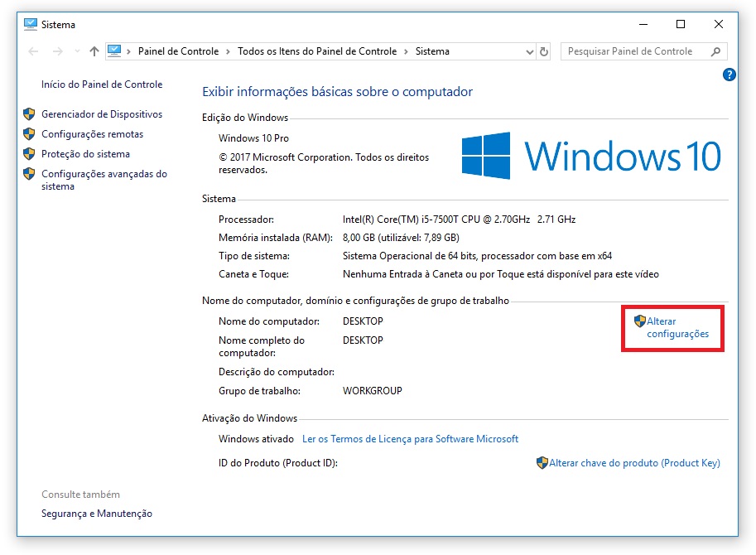756x555 pixels.
Task: Click DESKTOP beside Nome do computador
Action: (363, 321)
